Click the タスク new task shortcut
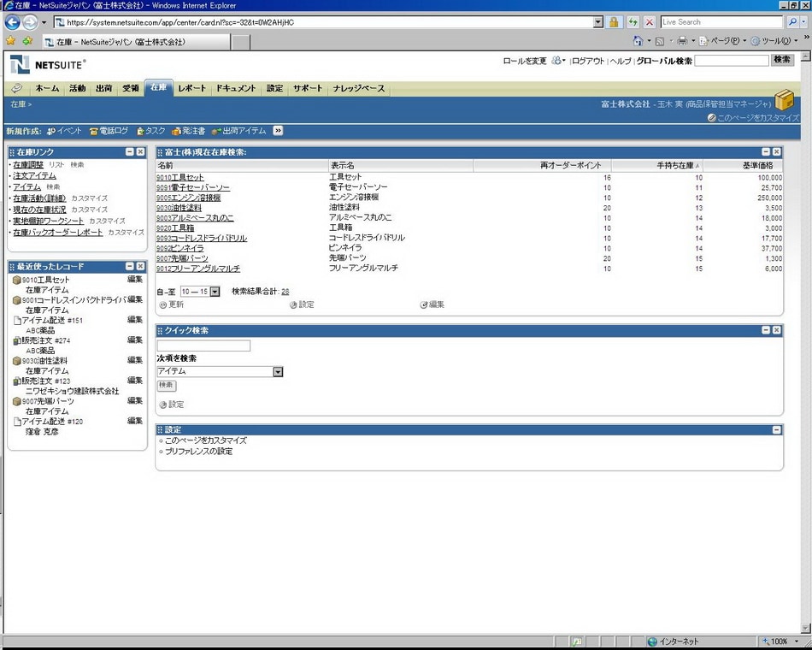 point(150,131)
